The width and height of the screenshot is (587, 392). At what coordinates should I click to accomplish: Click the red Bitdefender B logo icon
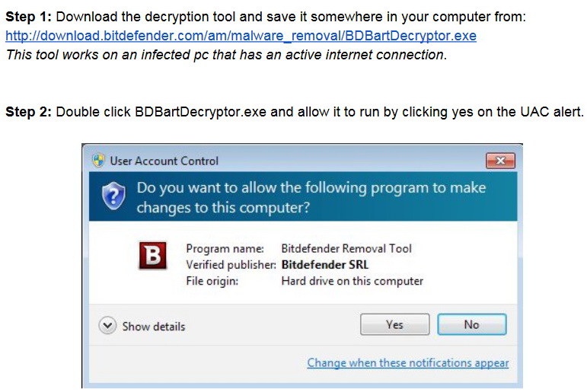(152, 256)
